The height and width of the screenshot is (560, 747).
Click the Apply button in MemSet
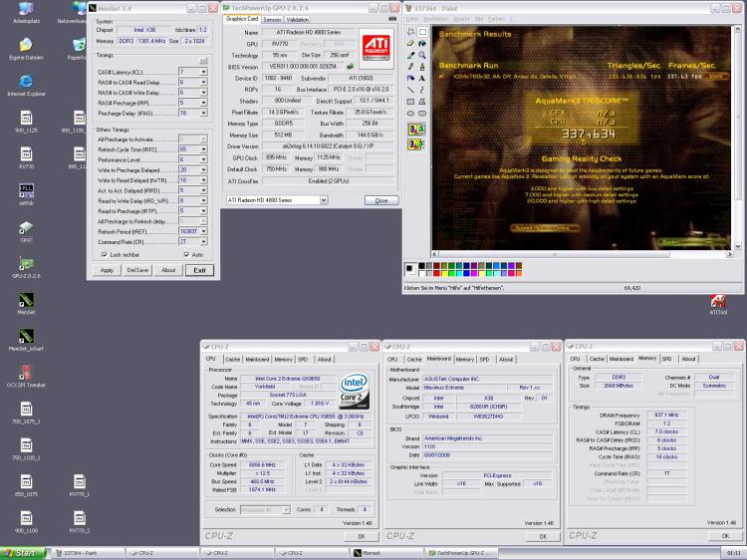[x=108, y=270]
